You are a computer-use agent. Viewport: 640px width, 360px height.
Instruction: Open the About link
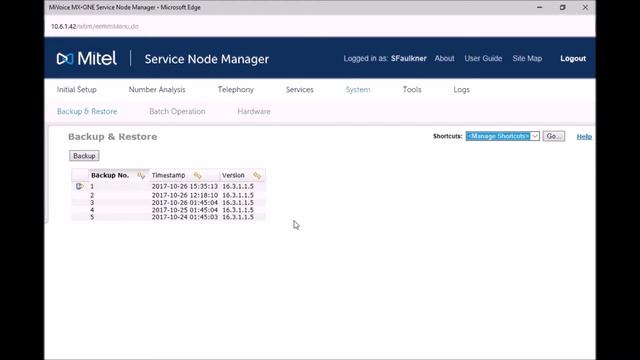(444, 58)
